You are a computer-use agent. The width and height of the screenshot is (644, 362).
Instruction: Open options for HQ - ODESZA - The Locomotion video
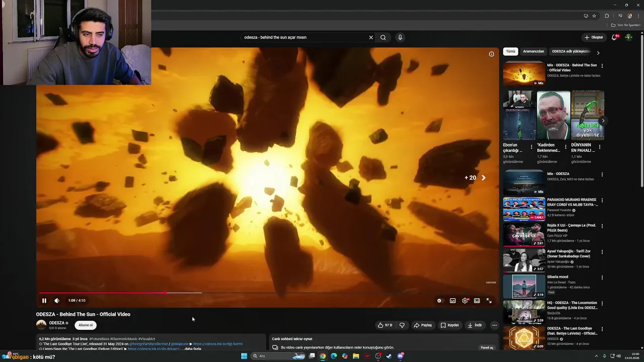(x=602, y=304)
